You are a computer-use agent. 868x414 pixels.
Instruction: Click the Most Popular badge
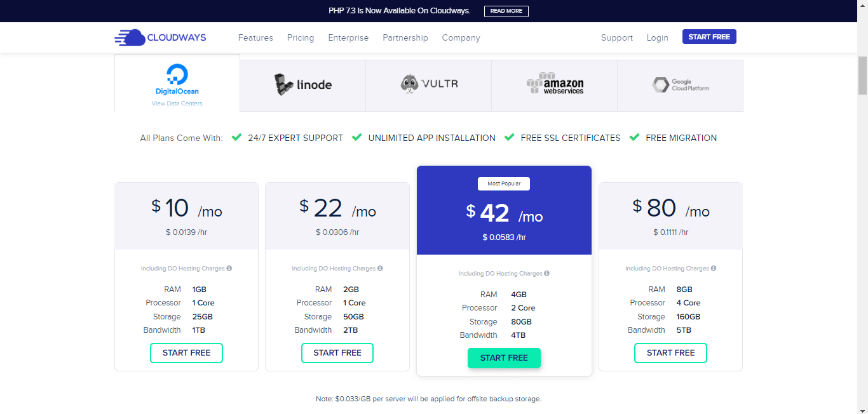pos(504,184)
